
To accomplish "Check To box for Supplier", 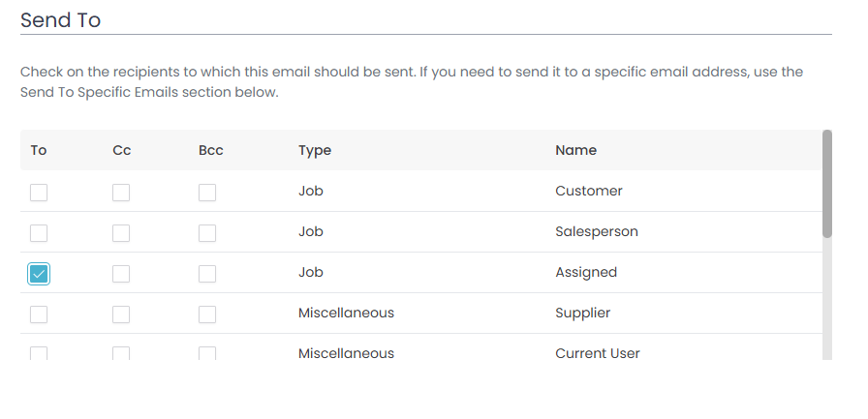I will click(x=39, y=314).
